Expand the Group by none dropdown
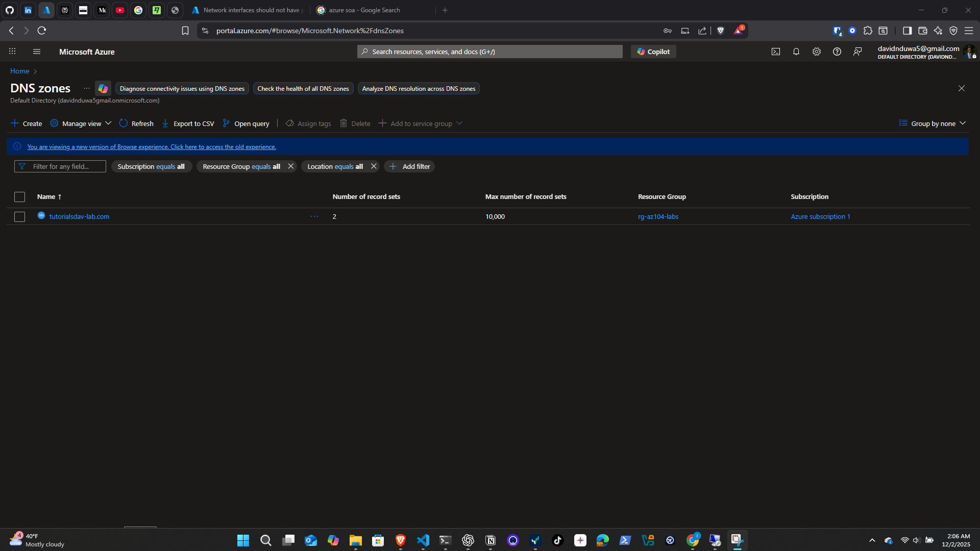The height and width of the screenshot is (551, 980). coord(933,123)
